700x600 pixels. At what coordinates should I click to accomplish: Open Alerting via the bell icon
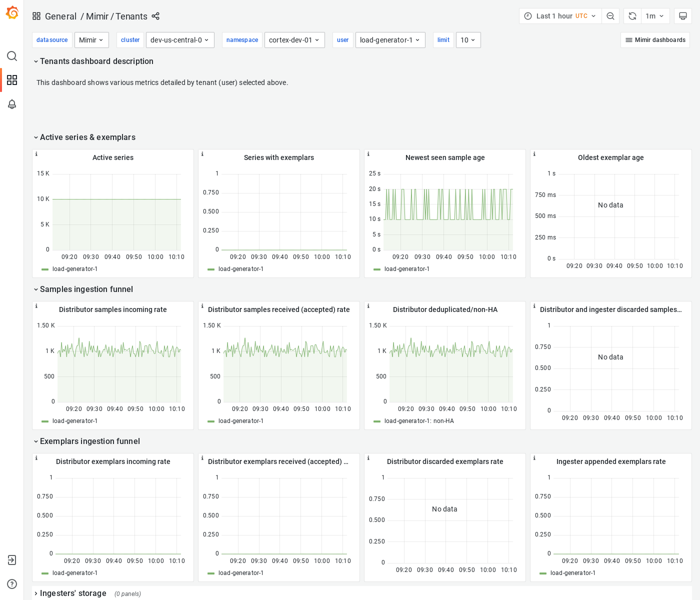tap(12, 104)
